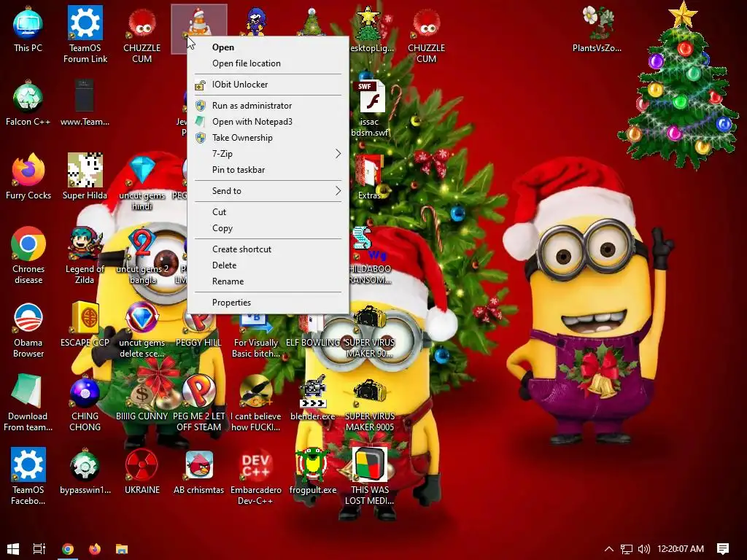This screenshot has width=747, height=560.
Task: Choose Open in the context menu
Action: (x=268, y=47)
